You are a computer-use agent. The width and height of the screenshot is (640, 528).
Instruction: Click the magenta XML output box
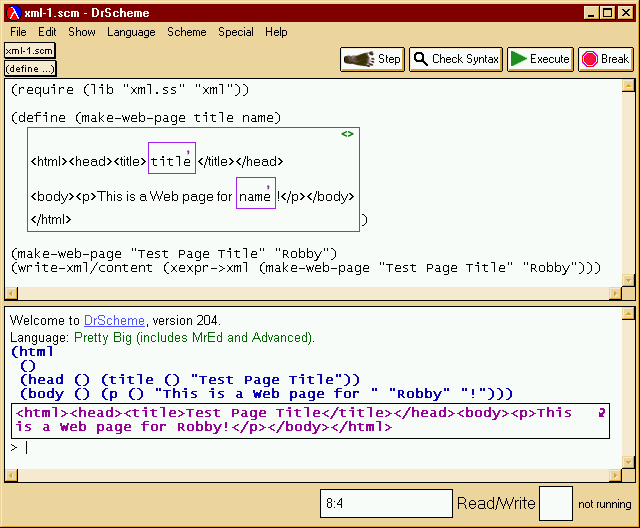coord(311,421)
